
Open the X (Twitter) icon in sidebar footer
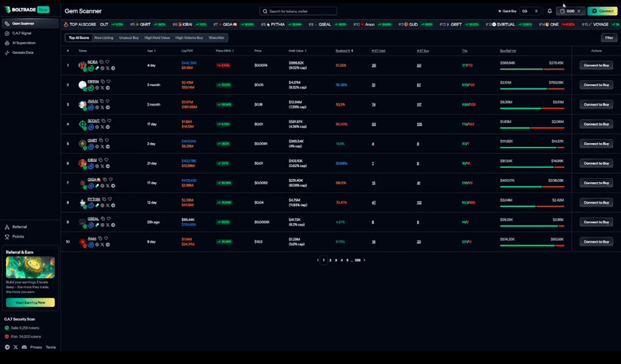point(16,348)
